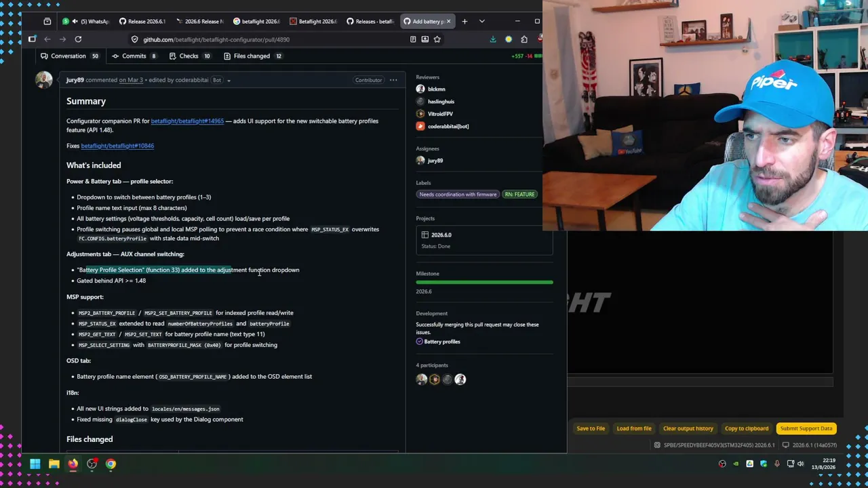Click the github.com address bar
This screenshot has height=488, width=868.
tap(271, 39)
